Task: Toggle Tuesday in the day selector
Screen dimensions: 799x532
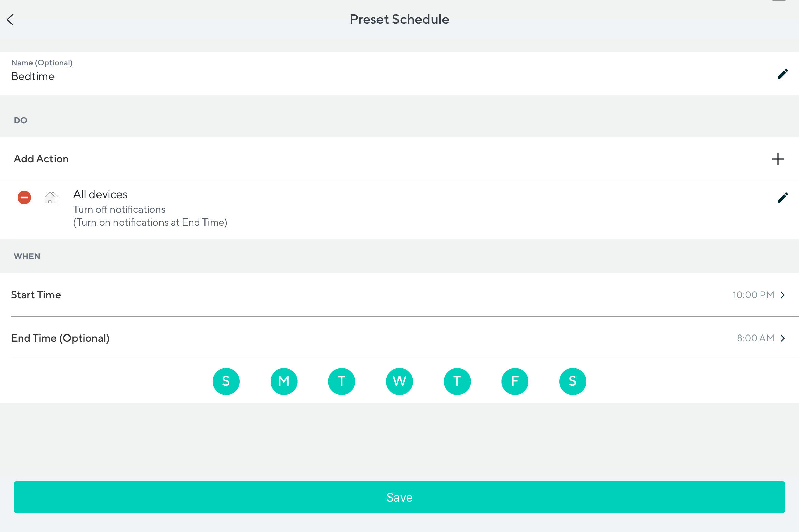Action: point(342,381)
